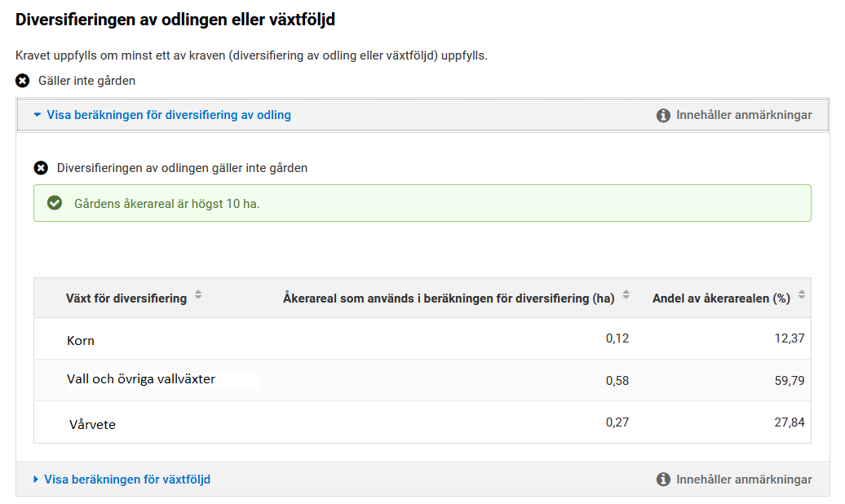Screen dimensions: 845x504
Task: Select the 'Vårvete' table row
Action: coord(422,422)
